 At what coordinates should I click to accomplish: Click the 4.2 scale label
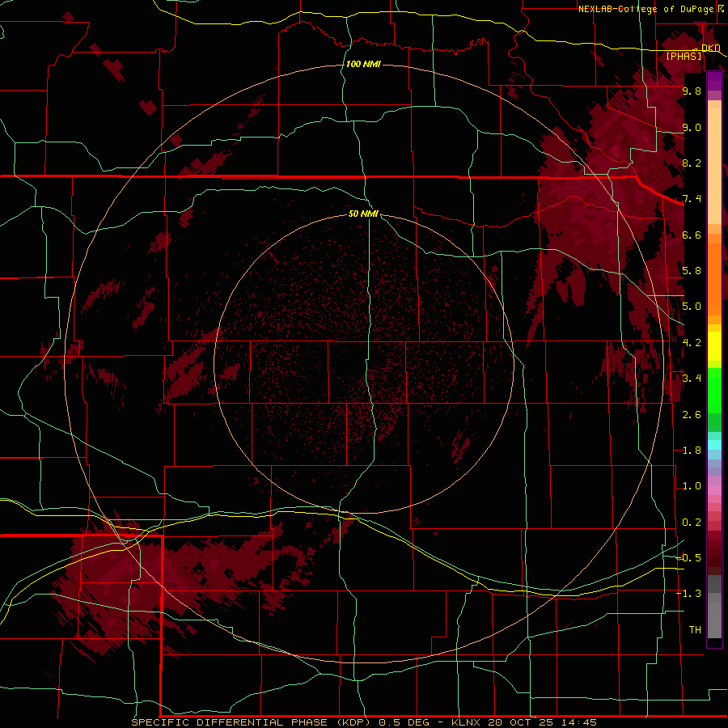[x=692, y=342]
